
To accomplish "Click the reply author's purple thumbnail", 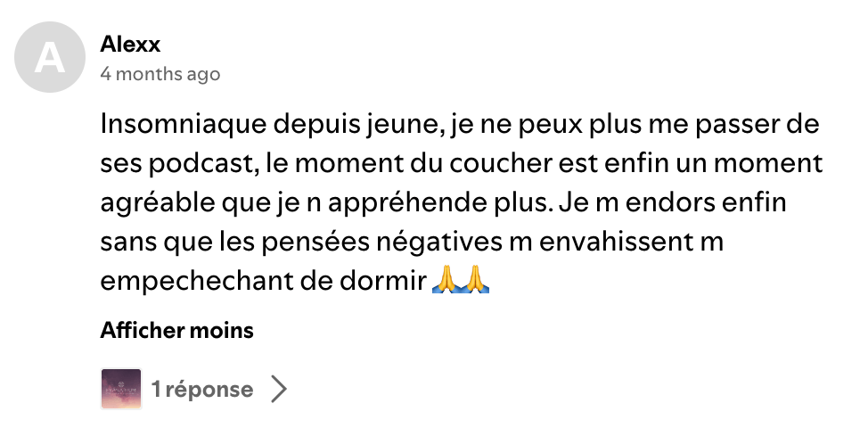I will point(121,389).
